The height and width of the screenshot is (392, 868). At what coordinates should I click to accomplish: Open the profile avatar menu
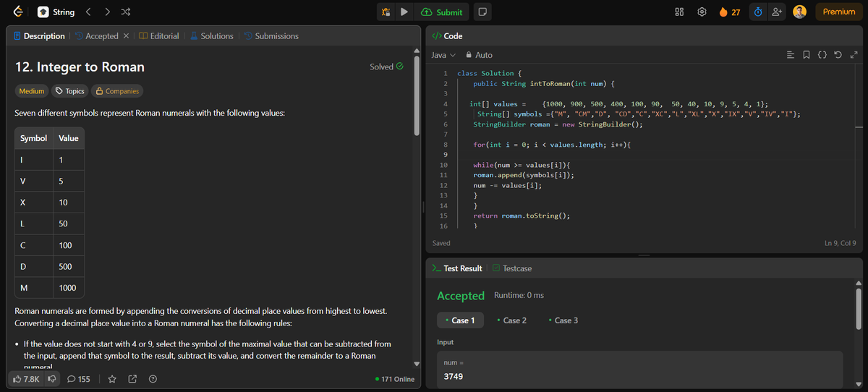click(800, 12)
